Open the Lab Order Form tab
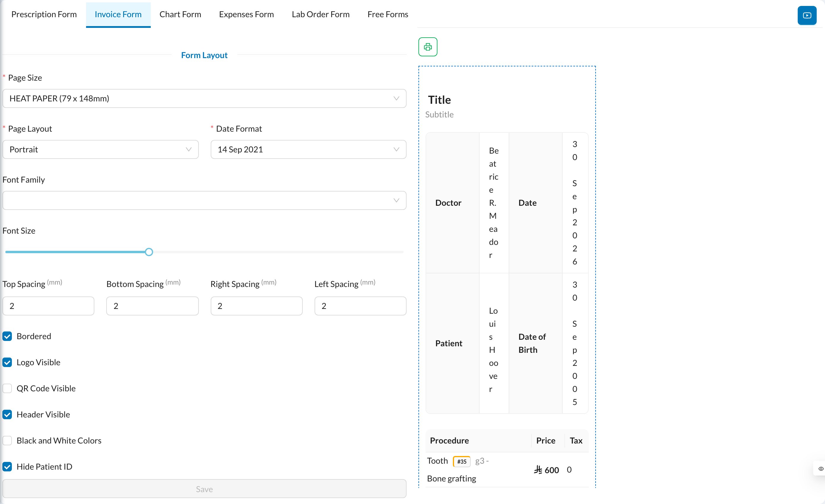 pos(321,15)
